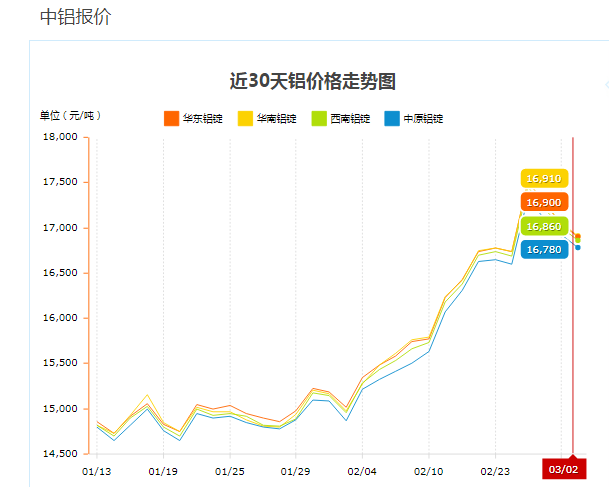Select the 02/04 date on the axis
This screenshot has width=609, height=487.
click(362, 470)
